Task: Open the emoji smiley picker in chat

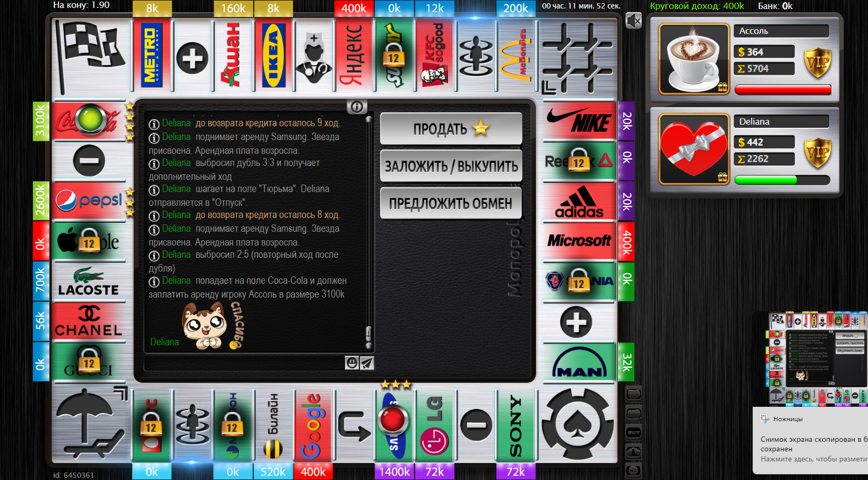Action: [351, 362]
